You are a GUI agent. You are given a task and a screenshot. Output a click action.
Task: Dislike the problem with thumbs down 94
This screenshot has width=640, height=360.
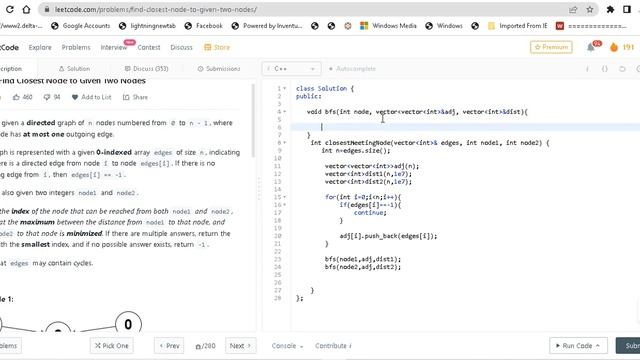pyautogui.click(x=52, y=97)
